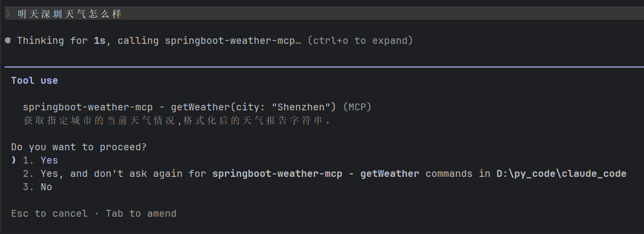
Task: Click the (MCP) label after getWeather
Action: tap(357, 107)
